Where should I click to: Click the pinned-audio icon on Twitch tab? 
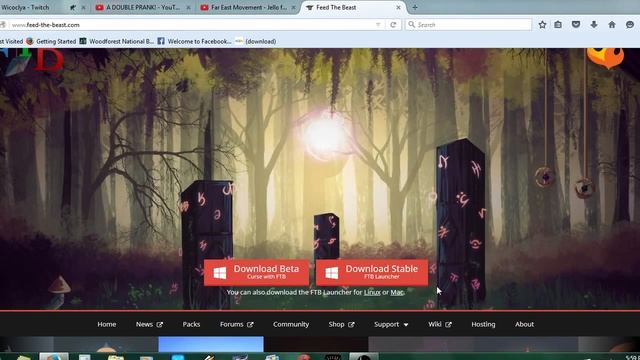[x=73, y=7]
